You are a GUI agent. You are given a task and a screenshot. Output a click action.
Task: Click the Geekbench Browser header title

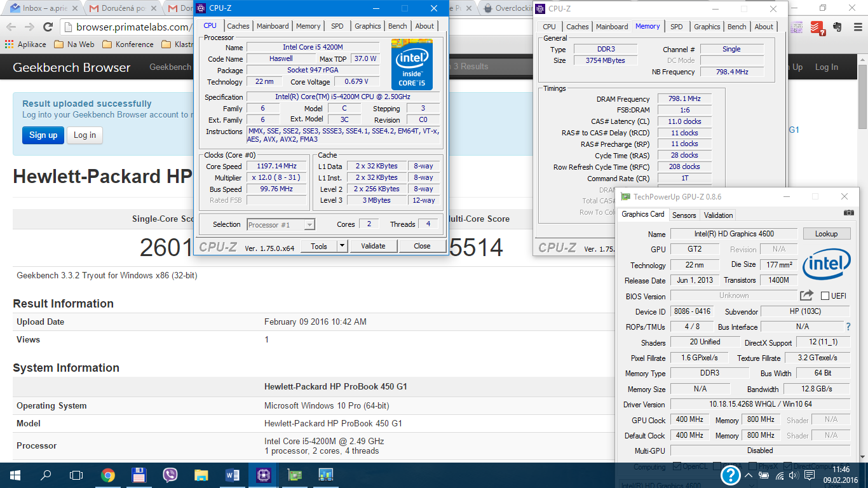tap(71, 67)
